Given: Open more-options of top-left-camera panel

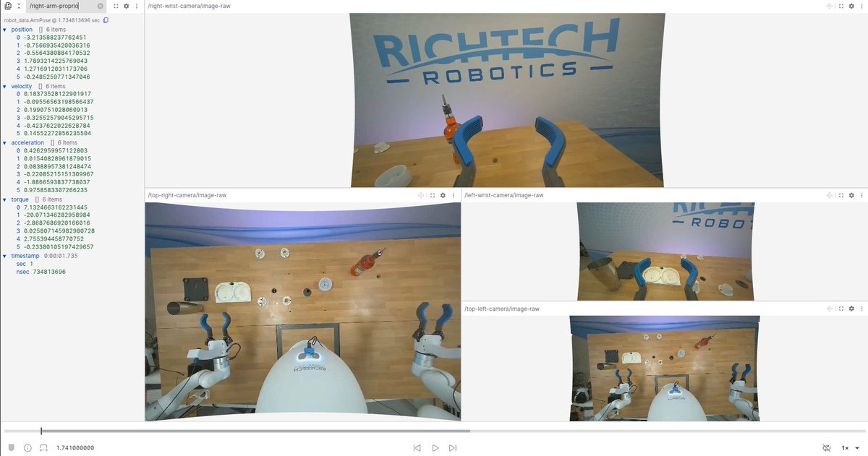Looking at the screenshot, I should click(861, 309).
